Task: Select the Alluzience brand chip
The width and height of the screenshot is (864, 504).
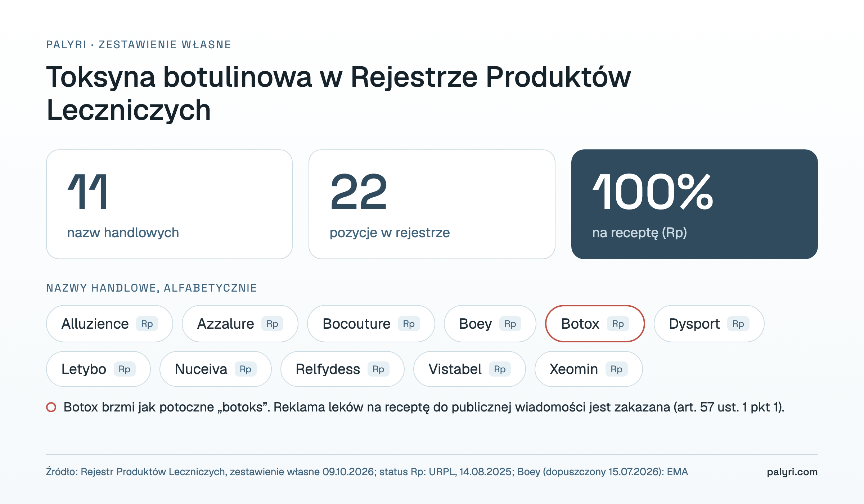Action: (x=109, y=324)
